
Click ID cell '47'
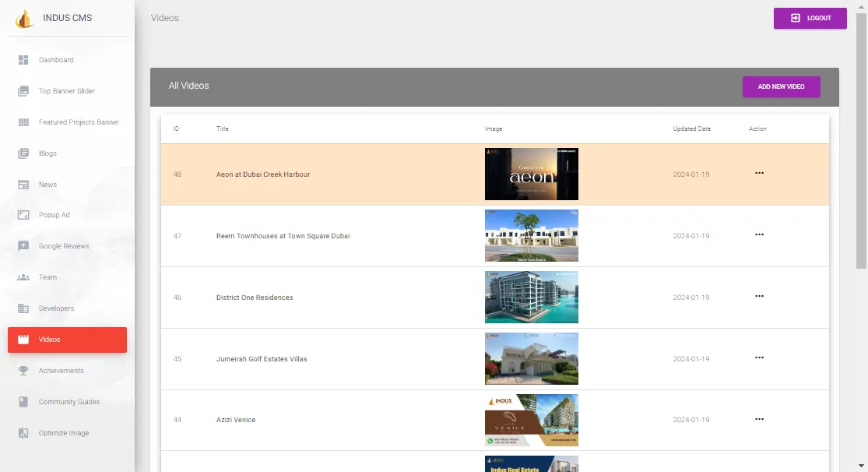(x=177, y=235)
